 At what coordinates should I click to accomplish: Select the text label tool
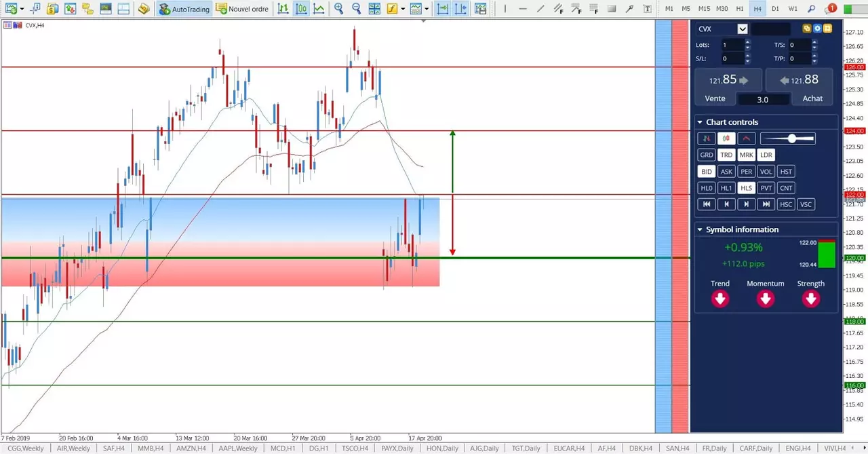(648, 9)
